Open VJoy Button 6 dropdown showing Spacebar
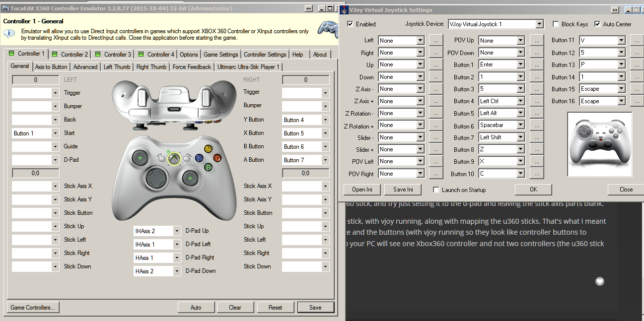This screenshot has width=644, height=321. pyautogui.click(x=521, y=125)
